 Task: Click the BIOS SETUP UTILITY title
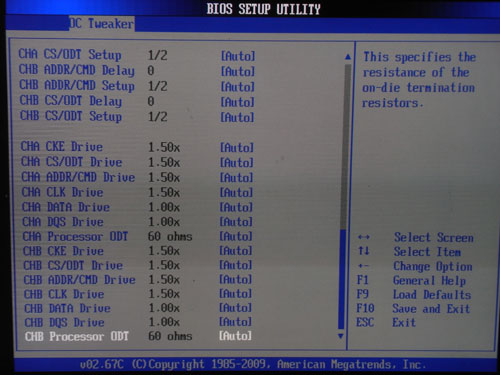[x=263, y=9]
